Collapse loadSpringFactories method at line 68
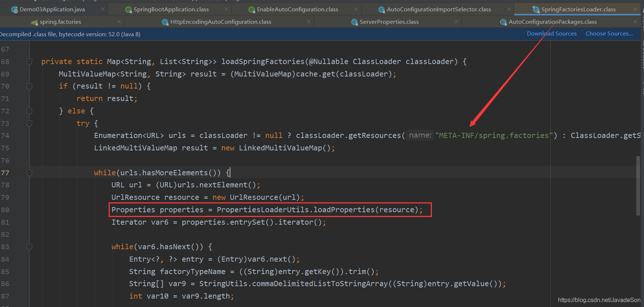 30,61
